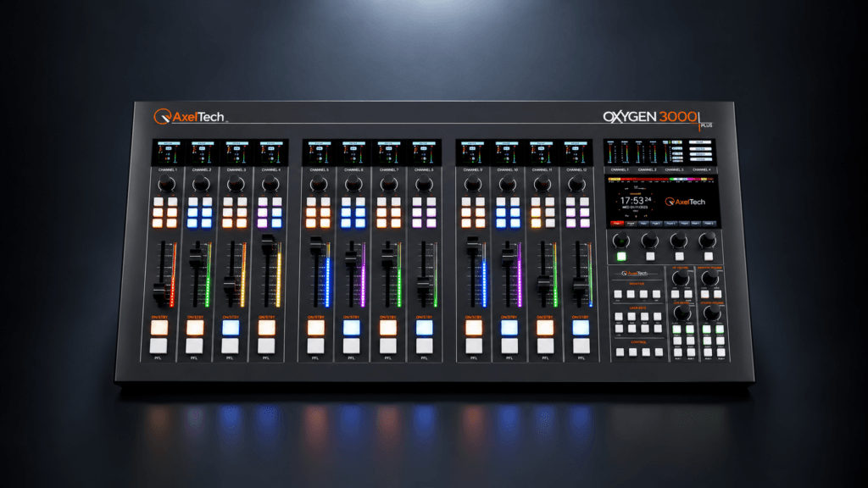Push the Channel 10 PFL button
Viewport: 868px width, 488px height.
509,346
